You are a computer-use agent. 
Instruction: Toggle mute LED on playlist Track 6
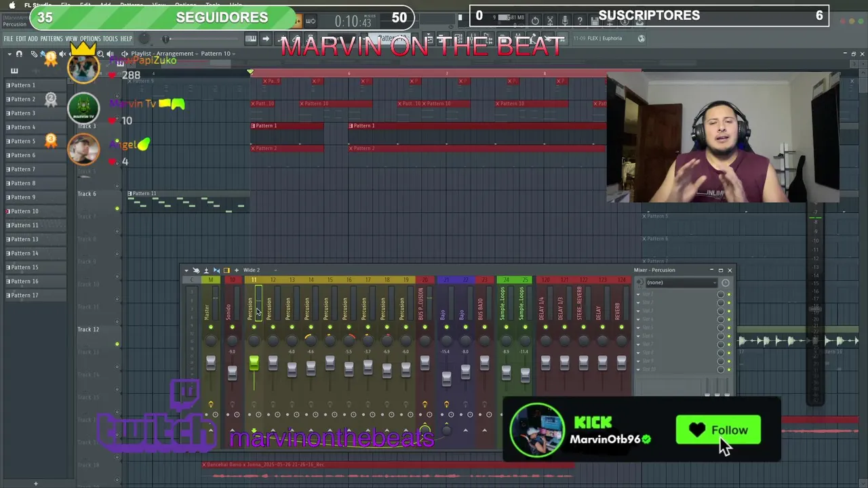click(117, 208)
